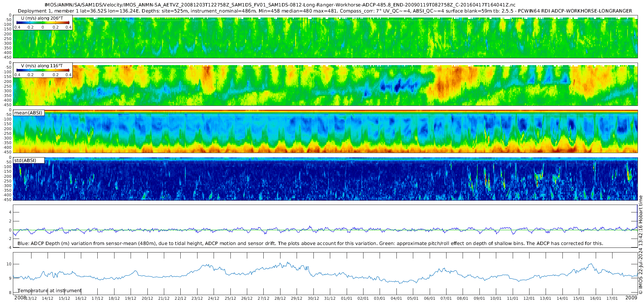Click the V velocity colorbar scale

(x=43, y=70)
